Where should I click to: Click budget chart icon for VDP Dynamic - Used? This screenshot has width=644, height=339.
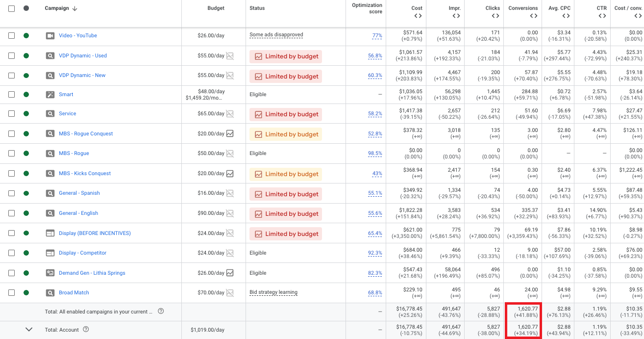coord(230,55)
